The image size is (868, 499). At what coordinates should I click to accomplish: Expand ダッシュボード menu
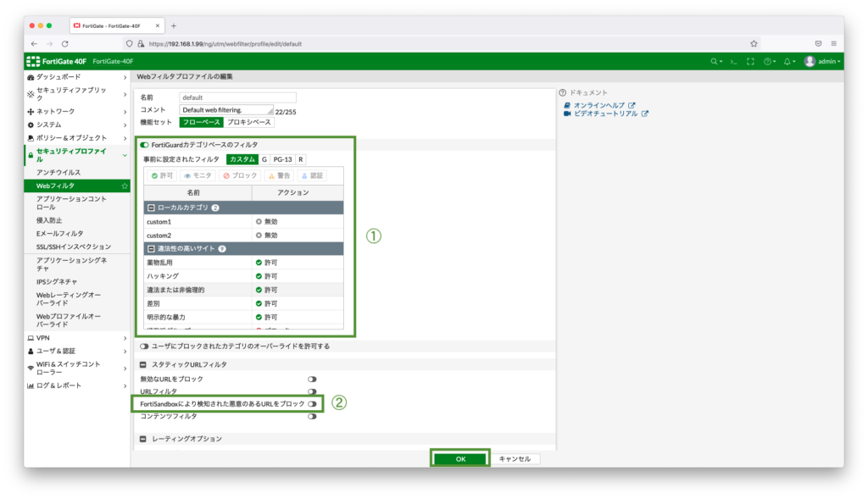tap(125, 77)
